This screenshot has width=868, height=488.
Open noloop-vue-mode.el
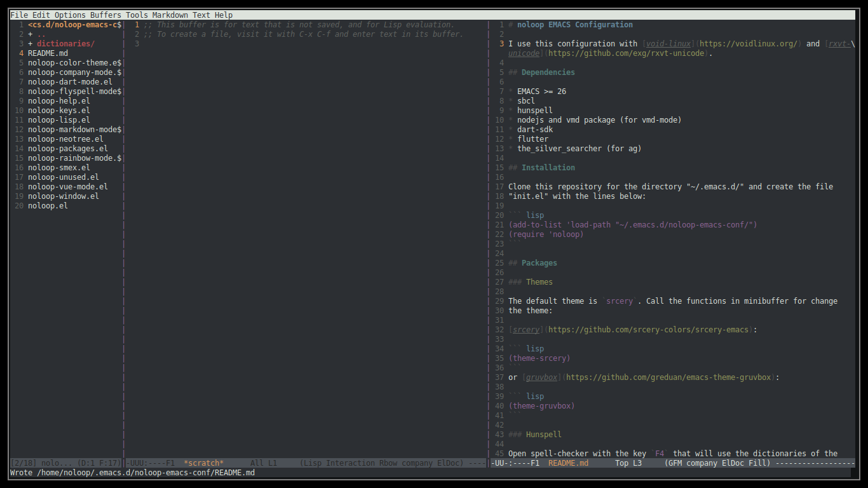pos(68,187)
